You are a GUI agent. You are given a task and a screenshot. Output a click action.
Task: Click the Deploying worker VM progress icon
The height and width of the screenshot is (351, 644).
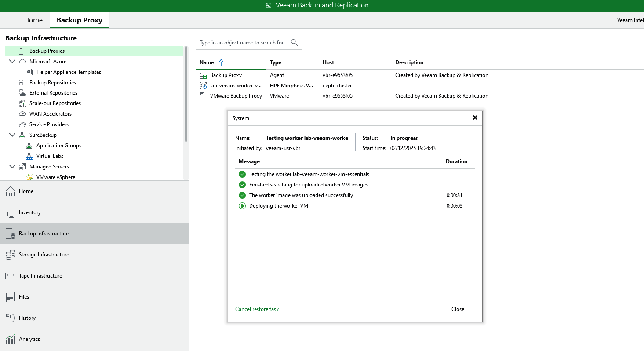click(x=242, y=206)
